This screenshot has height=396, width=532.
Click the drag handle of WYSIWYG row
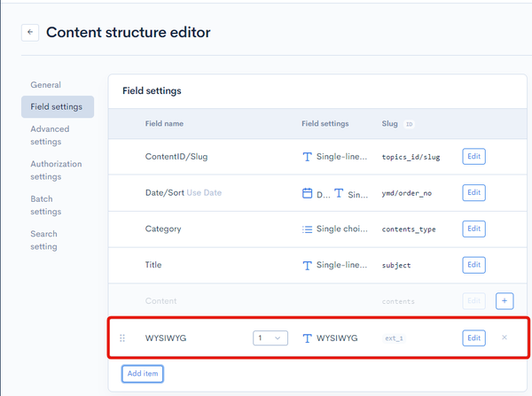click(122, 338)
